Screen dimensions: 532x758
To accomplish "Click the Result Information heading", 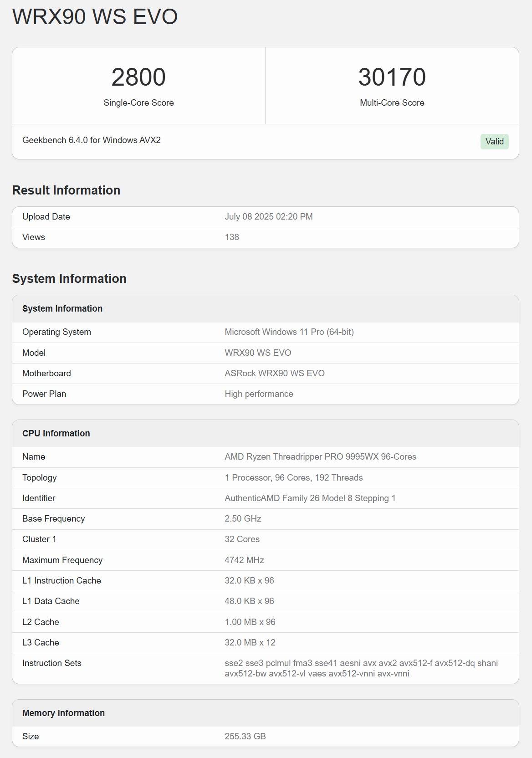I will [x=66, y=190].
